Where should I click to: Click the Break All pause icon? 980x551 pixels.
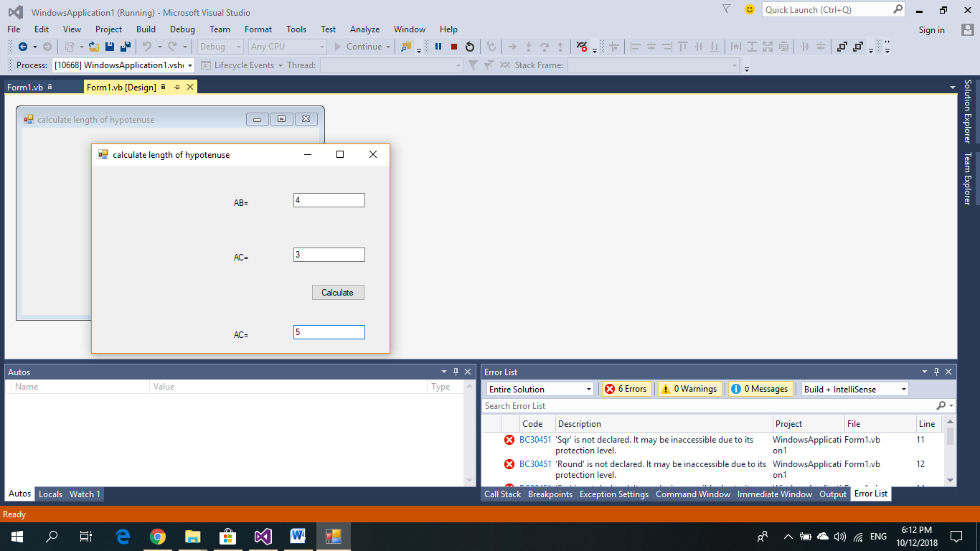click(438, 47)
